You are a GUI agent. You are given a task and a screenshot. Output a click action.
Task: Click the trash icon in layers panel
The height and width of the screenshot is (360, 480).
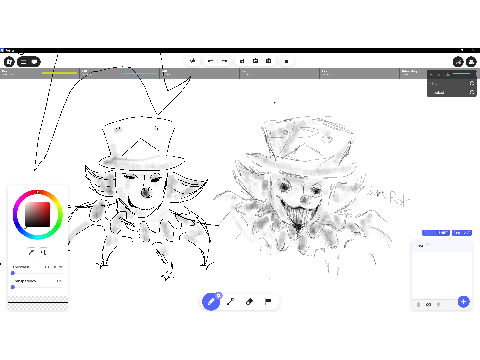[x=418, y=304]
